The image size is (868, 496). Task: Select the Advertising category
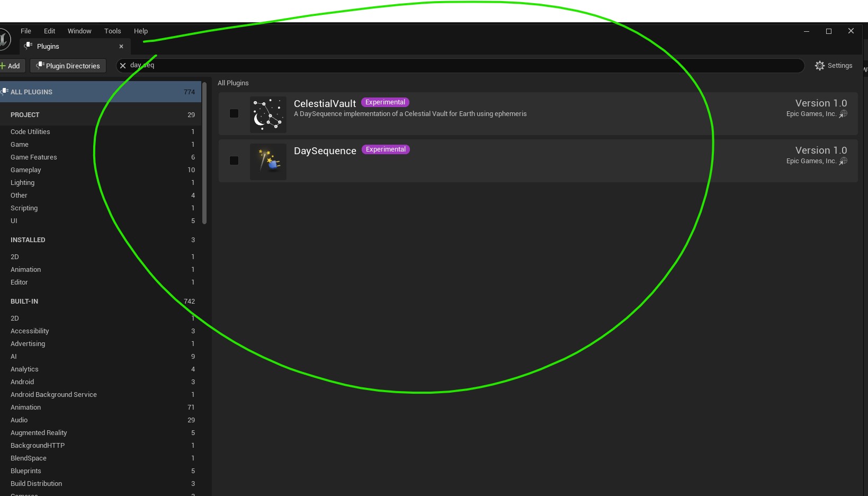pyautogui.click(x=101, y=344)
